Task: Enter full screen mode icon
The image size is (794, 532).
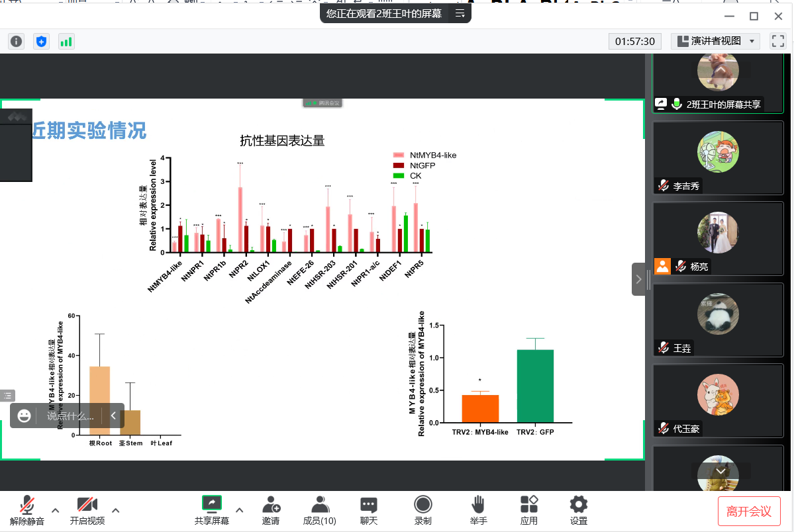Action: pos(777,41)
